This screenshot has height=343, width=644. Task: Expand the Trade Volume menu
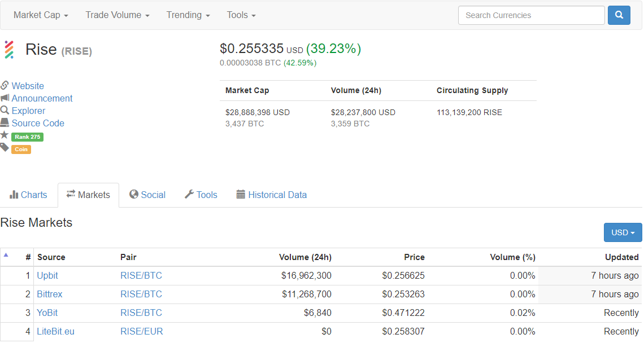[x=118, y=15]
